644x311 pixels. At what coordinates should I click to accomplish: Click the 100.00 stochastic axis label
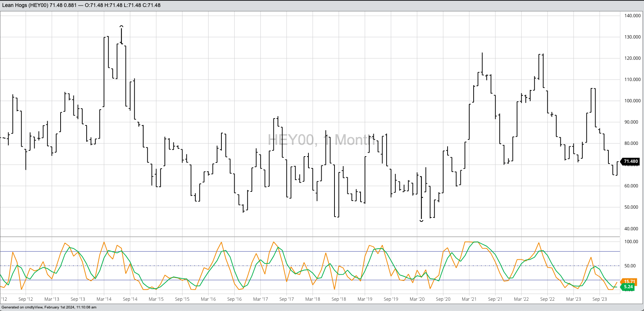pyautogui.click(x=631, y=242)
